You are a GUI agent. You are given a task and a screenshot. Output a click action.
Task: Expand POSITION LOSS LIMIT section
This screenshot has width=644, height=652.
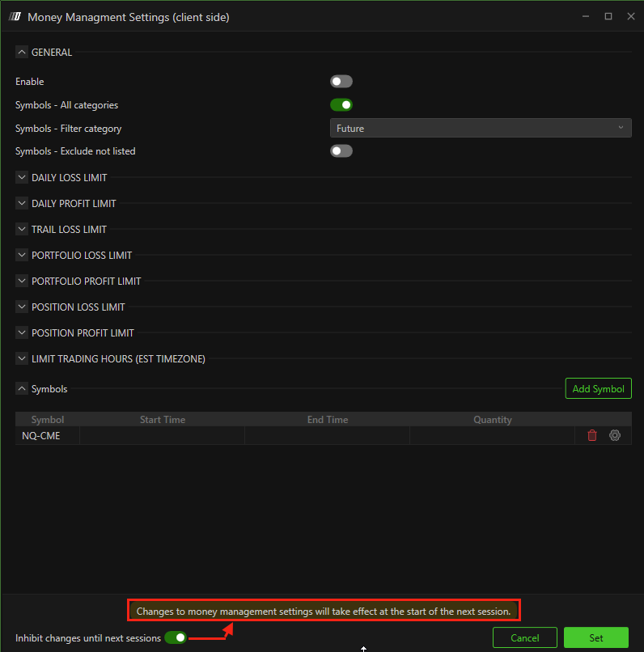(x=22, y=307)
